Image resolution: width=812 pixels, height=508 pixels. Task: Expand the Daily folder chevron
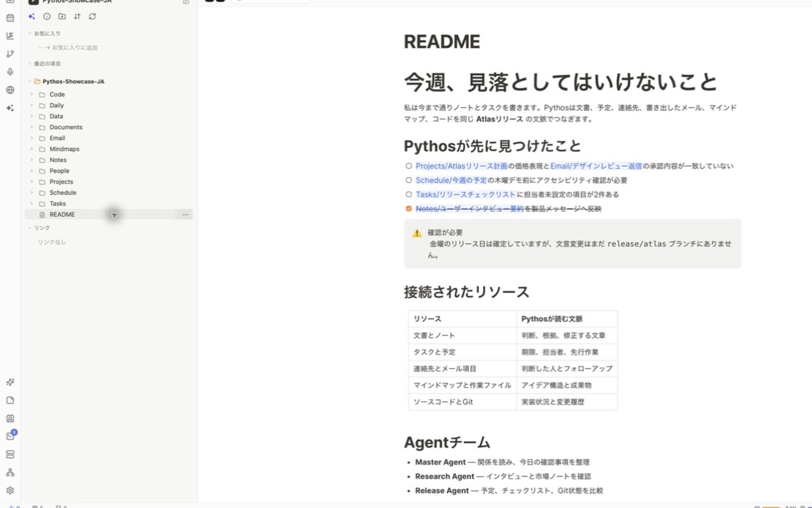(31, 105)
